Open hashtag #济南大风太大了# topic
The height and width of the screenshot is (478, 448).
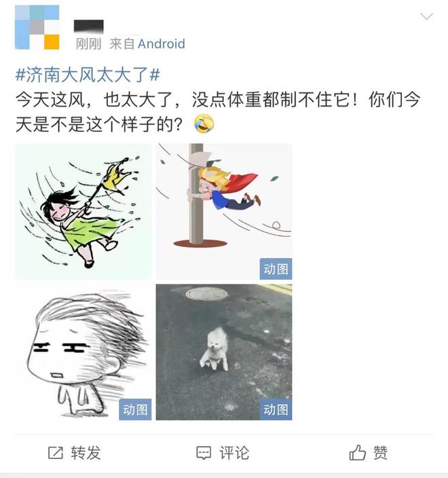coord(88,75)
